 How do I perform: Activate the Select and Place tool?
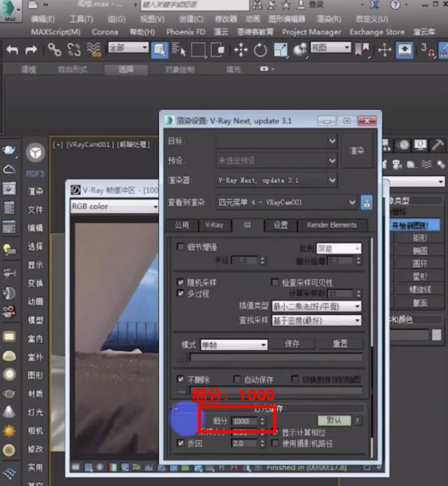click(x=300, y=50)
